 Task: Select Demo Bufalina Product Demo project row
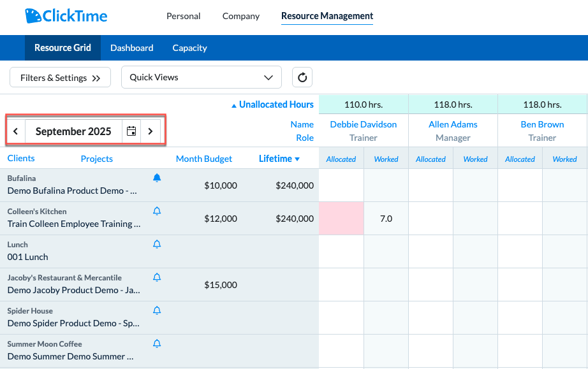click(x=72, y=191)
